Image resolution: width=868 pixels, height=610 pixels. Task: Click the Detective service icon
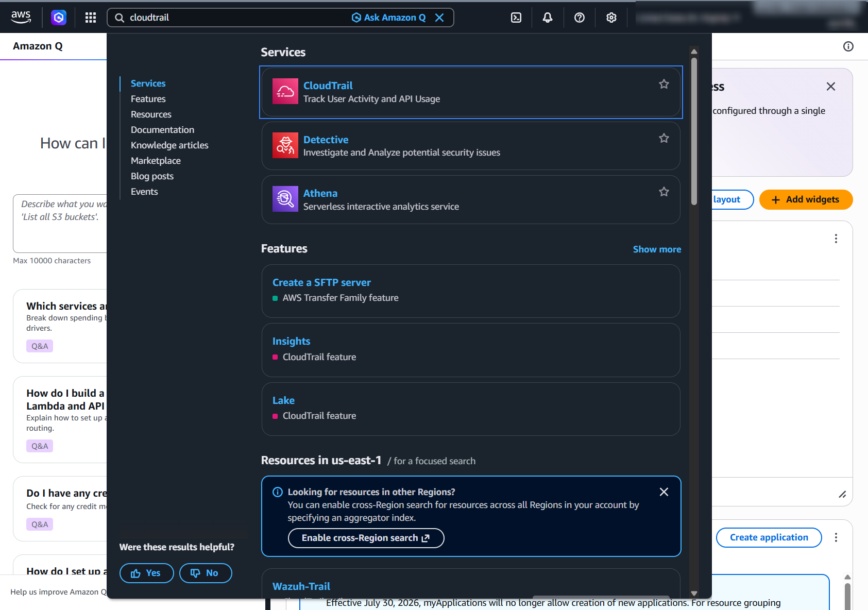pos(285,145)
